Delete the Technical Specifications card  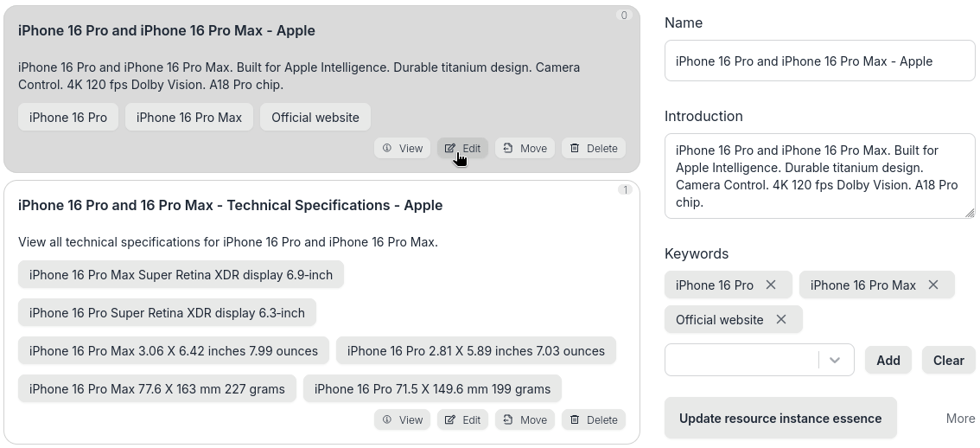point(593,419)
